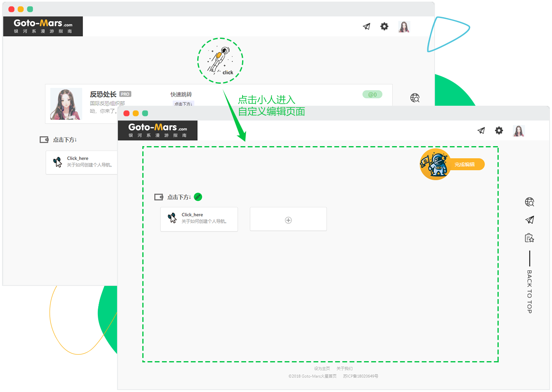Viewport: 552px width, 392px height.
Task: Click paper plane icon in front window header
Action: pos(481,131)
